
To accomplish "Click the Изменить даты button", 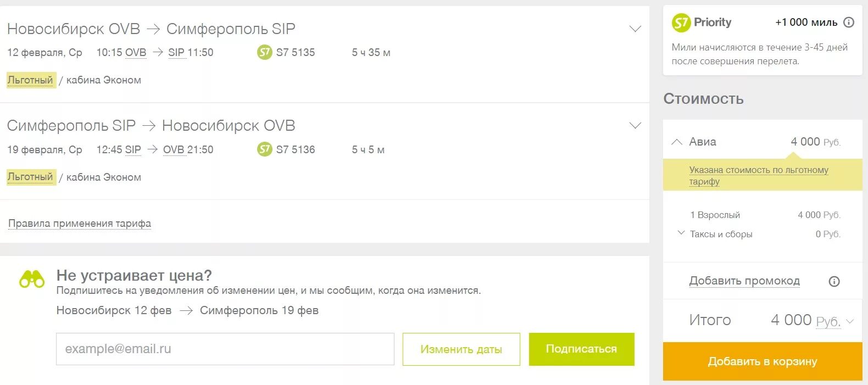I will click(x=461, y=349).
